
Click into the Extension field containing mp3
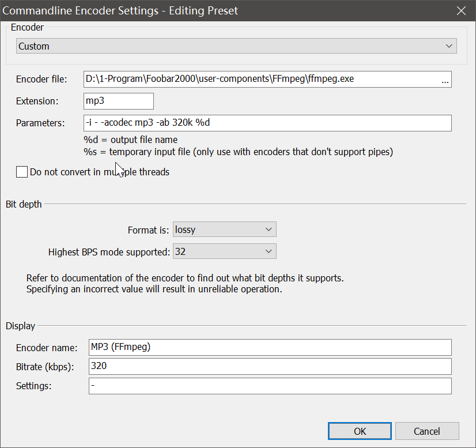tap(118, 101)
